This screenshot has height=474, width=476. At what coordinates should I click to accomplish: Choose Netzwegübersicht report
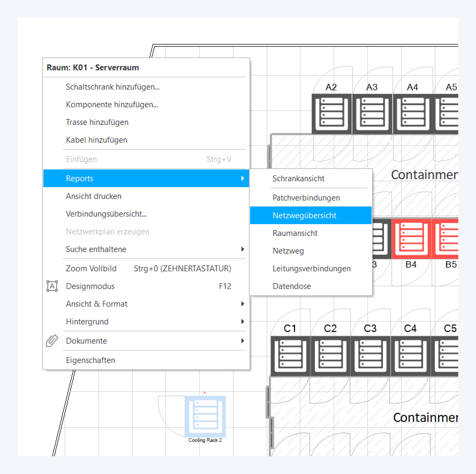tap(304, 215)
